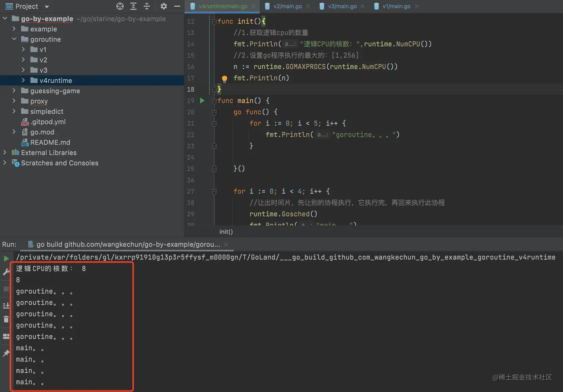This screenshot has height=392, width=563.
Task: Click the stop button in Run panel
Action: click(x=6, y=289)
